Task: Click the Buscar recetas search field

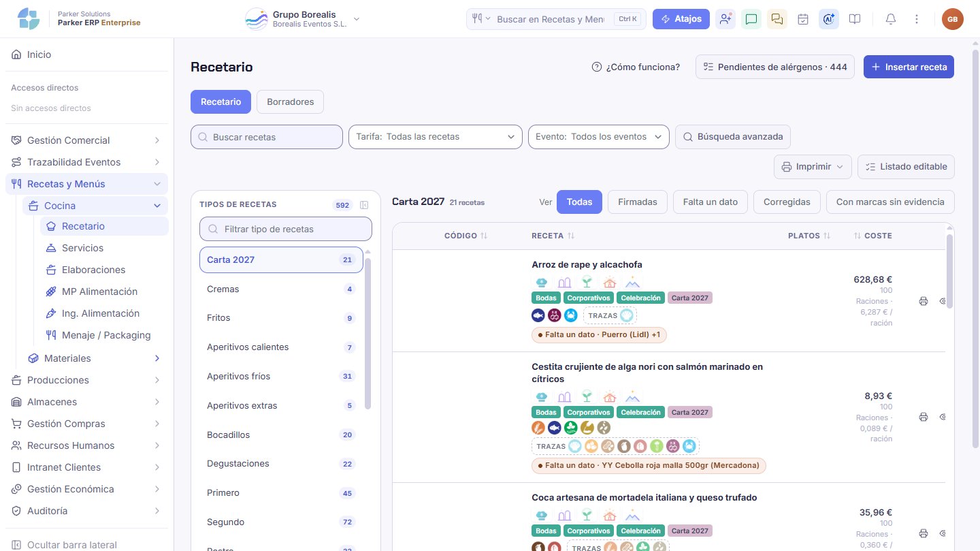Action: pyautogui.click(x=267, y=137)
